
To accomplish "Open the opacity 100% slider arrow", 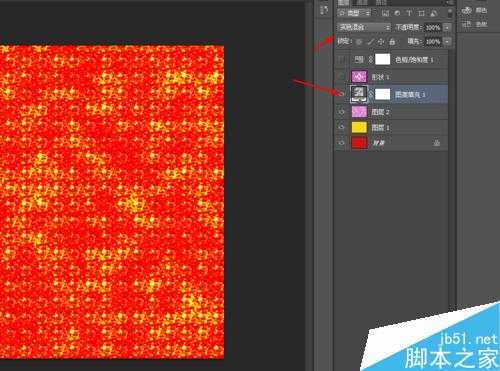I will tap(447, 27).
